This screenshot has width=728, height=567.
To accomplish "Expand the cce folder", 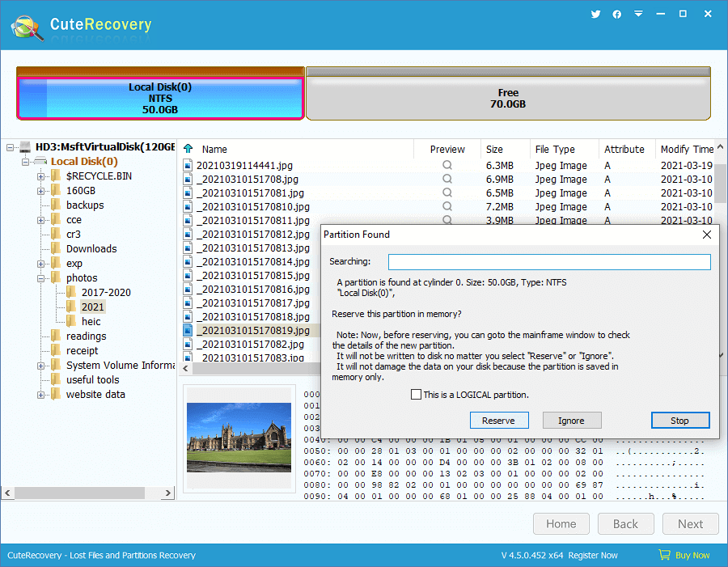I will pyautogui.click(x=41, y=220).
